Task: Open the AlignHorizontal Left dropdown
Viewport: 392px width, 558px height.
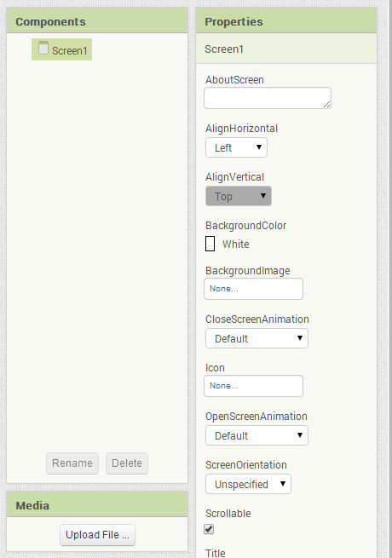Action: 236,147
